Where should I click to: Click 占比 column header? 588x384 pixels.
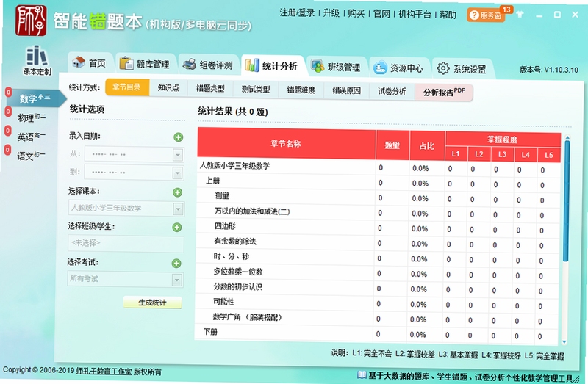click(x=427, y=145)
